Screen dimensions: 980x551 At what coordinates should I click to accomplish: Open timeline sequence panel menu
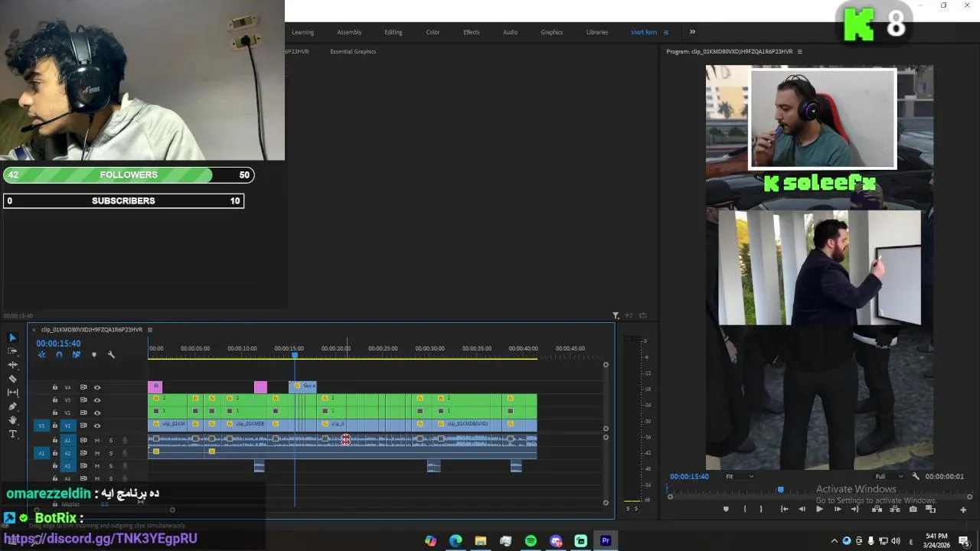[x=150, y=330]
